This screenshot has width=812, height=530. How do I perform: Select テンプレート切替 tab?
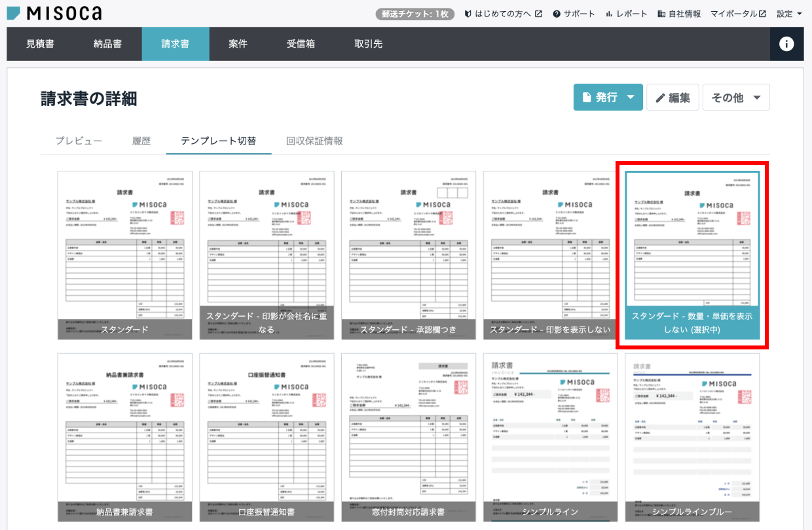(219, 141)
